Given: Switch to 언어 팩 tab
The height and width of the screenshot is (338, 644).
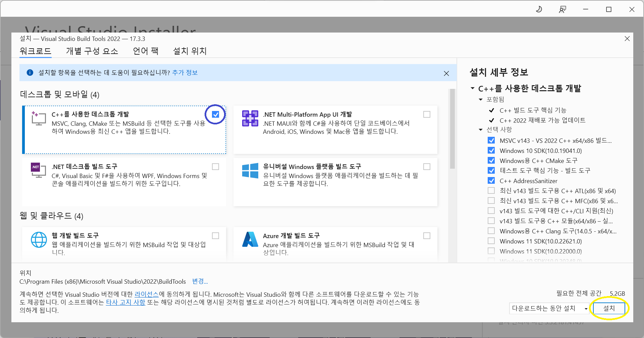Looking at the screenshot, I should tap(146, 51).
